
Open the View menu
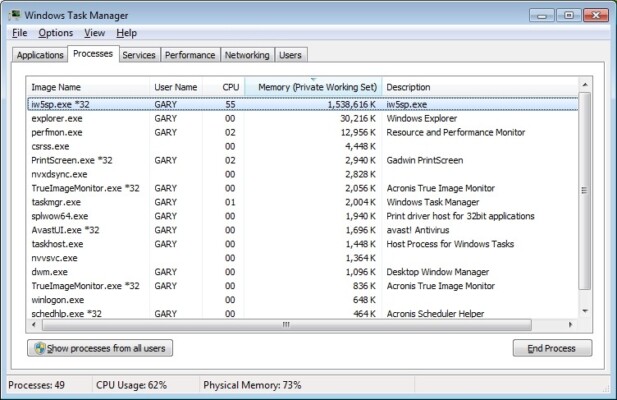pyautogui.click(x=95, y=33)
